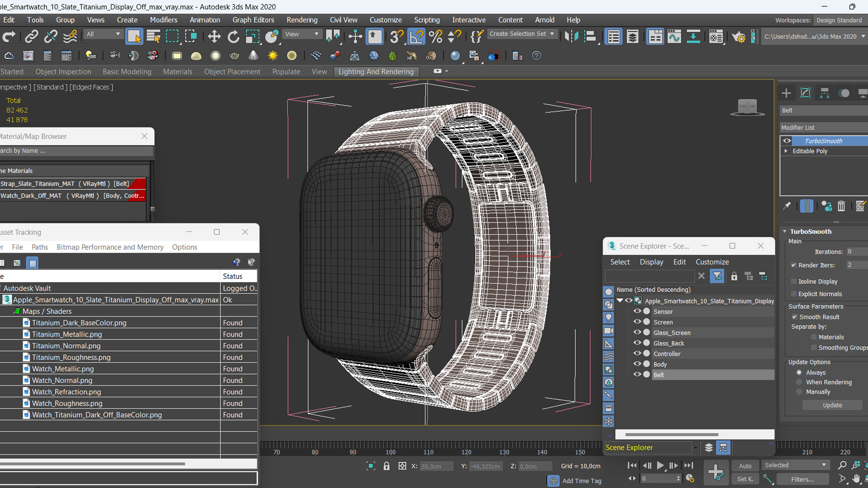Open the selection filter All dropdown
The width and height of the screenshot is (868, 488).
103,34
